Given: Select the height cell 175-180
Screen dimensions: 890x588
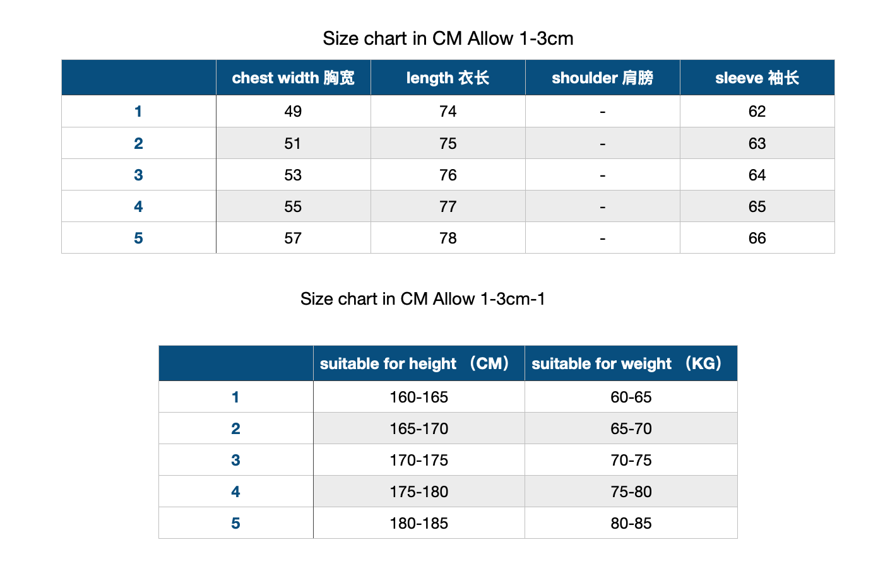Looking at the screenshot, I should pyautogui.click(x=419, y=491).
